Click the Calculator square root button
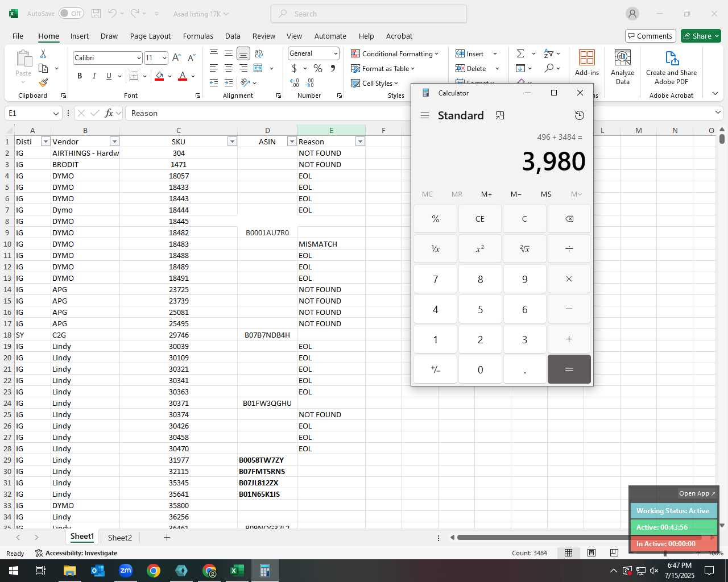Image resolution: width=728 pixels, height=582 pixels. (x=524, y=249)
